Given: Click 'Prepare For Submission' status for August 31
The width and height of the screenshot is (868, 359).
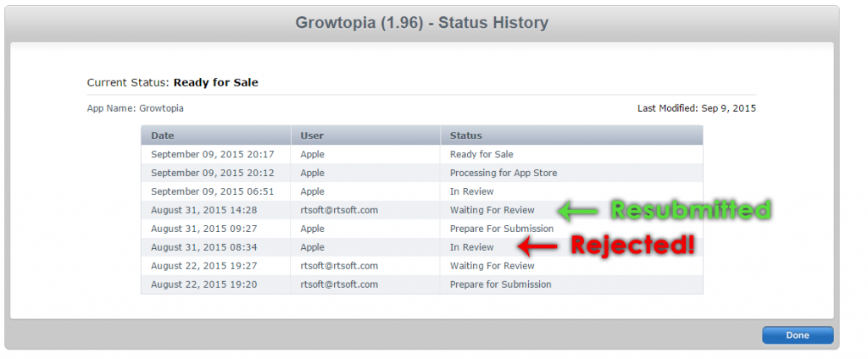Looking at the screenshot, I should tap(502, 229).
